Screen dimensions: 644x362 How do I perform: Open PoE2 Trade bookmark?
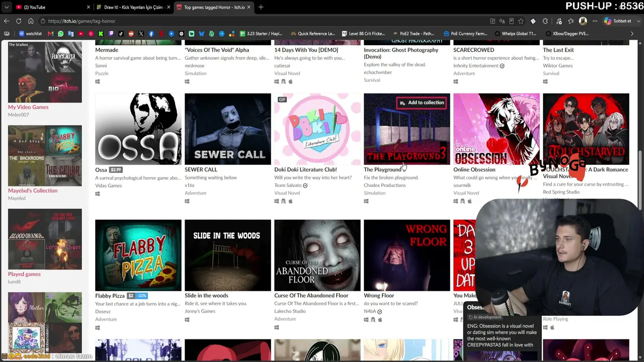click(x=413, y=34)
